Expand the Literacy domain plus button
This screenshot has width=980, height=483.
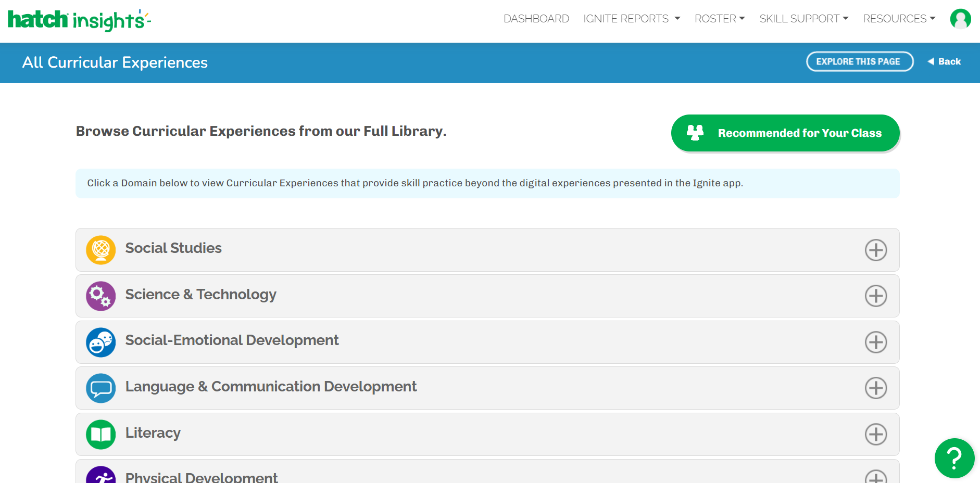coord(876,435)
